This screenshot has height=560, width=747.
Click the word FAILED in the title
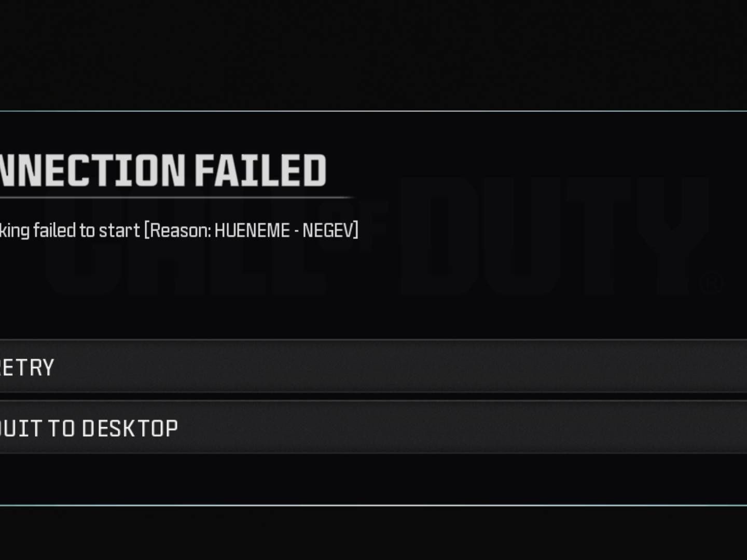[x=260, y=170]
